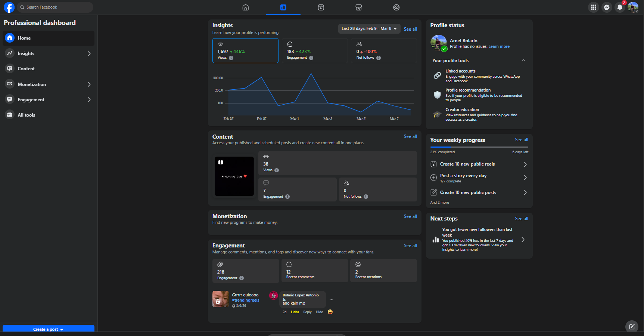The image size is (644, 336).
Task: Select Content in the dashboard sidebar
Action: [49, 69]
